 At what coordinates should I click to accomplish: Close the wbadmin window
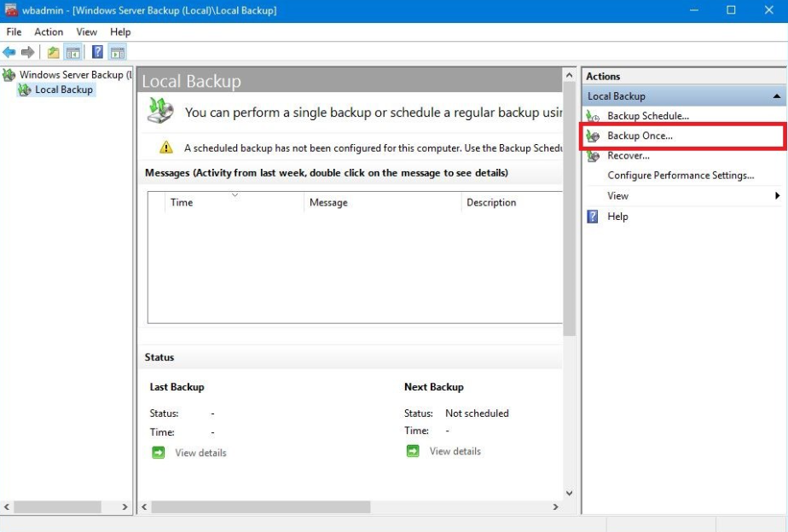click(x=769, y=10)
